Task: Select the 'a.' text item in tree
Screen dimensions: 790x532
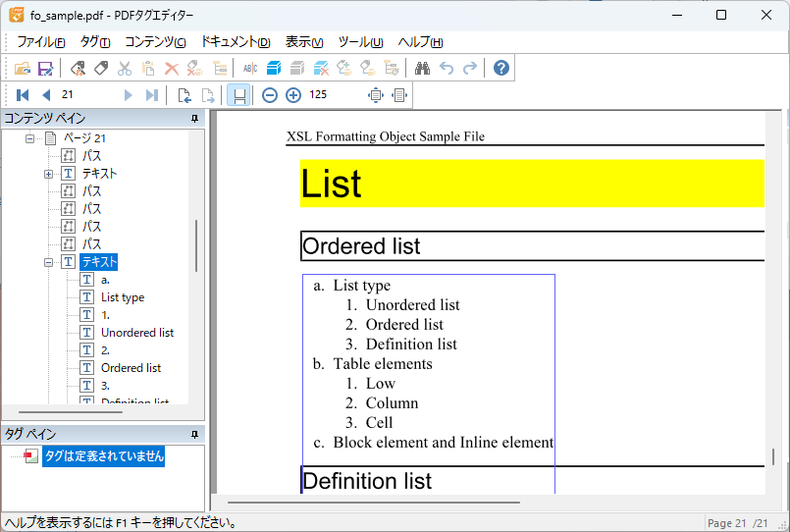Action: tap(105, 280)
